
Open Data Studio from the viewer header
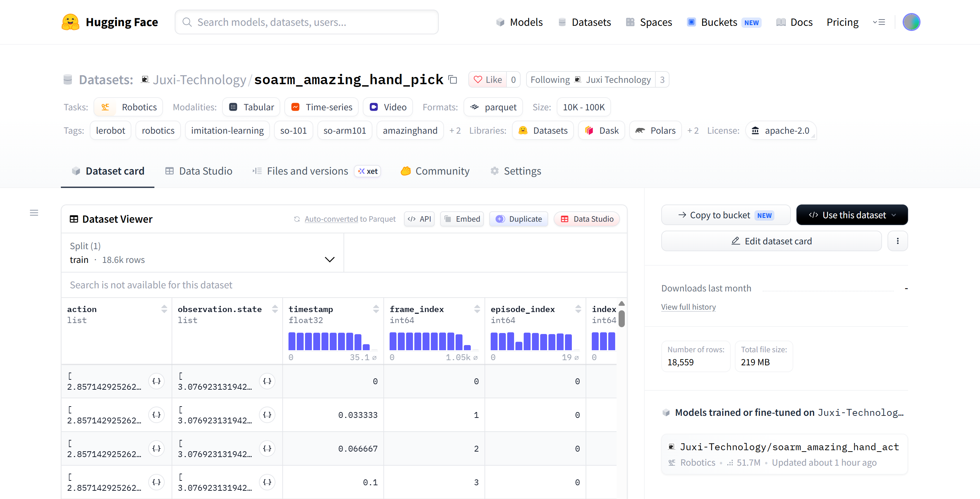tap(587, 219)
